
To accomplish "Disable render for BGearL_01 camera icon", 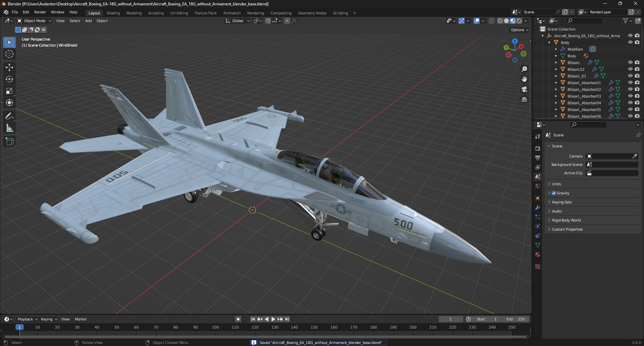I will (637, 76).
